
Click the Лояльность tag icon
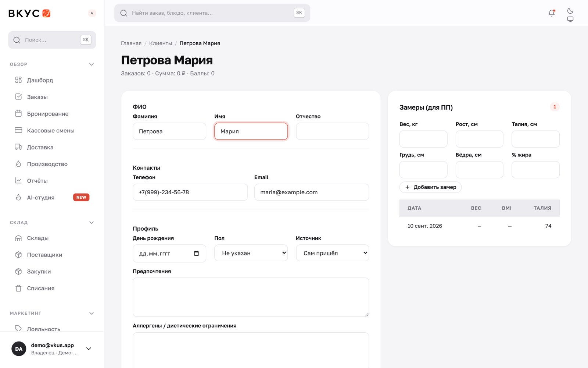coord(18,328)
